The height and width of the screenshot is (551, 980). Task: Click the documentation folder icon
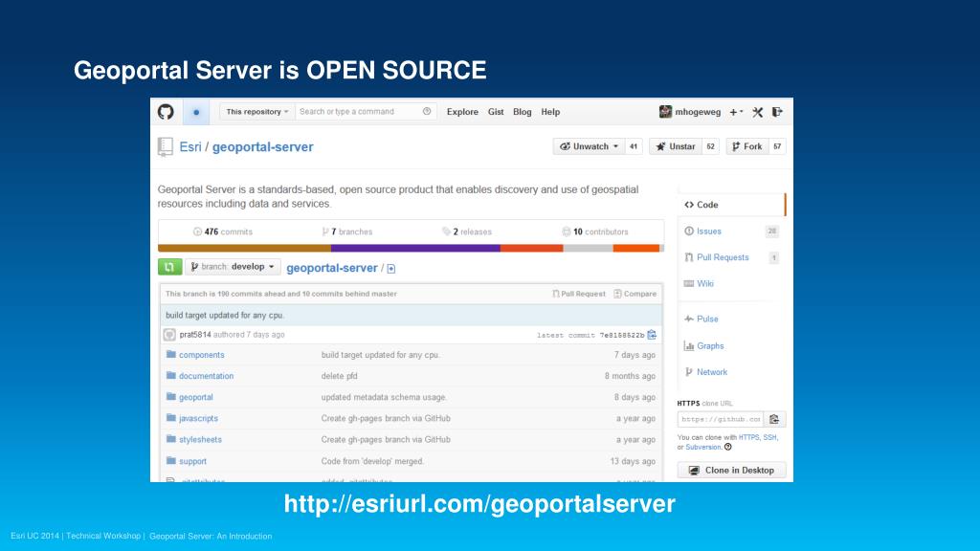[x=170, y=375]
